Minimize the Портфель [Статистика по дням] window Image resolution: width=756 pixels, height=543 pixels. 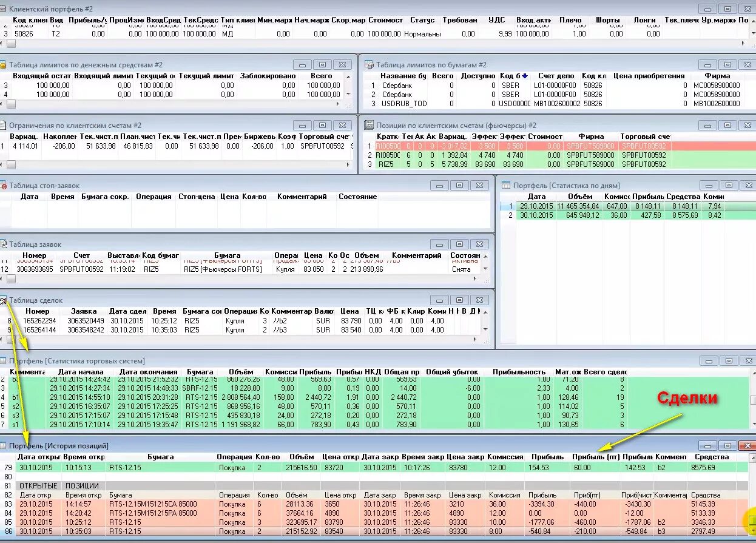(707, 186)
